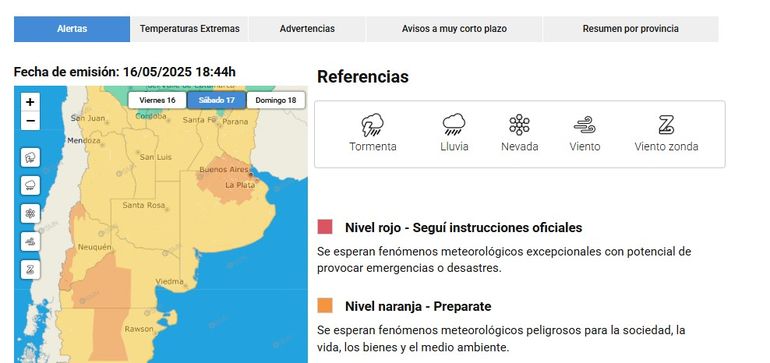Toggle Zonda wind filter on map sidebar
Viewport: 770px width, 363px height.
click(x=30, y=270)
